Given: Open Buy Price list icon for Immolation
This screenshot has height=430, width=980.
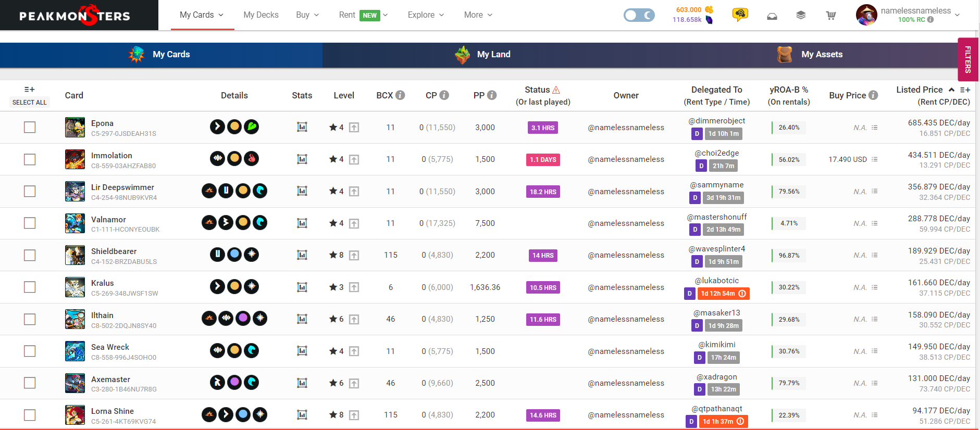Looking at the screenshot, I should 874,159.
